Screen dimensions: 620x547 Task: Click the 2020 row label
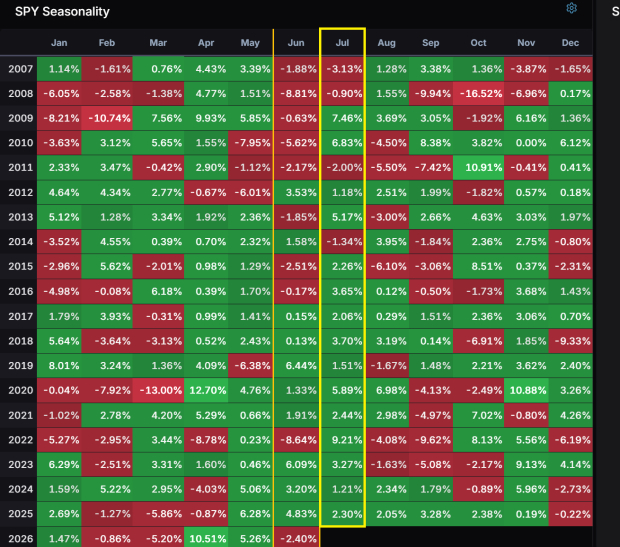tap(21, 390)
